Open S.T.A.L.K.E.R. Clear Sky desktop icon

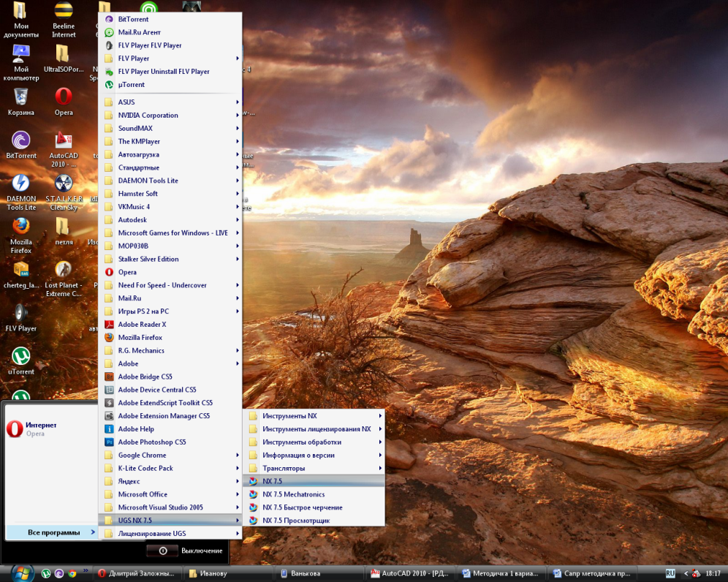click(x=64, y=192)
